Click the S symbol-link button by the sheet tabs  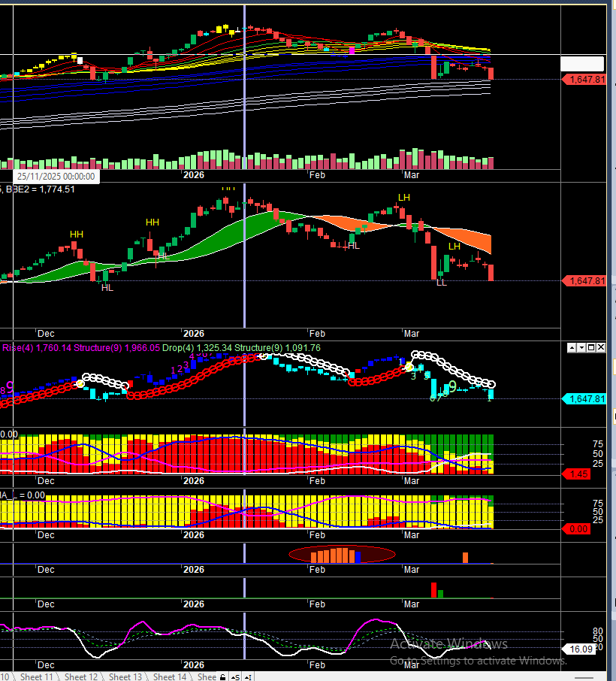tap(235, 677)
